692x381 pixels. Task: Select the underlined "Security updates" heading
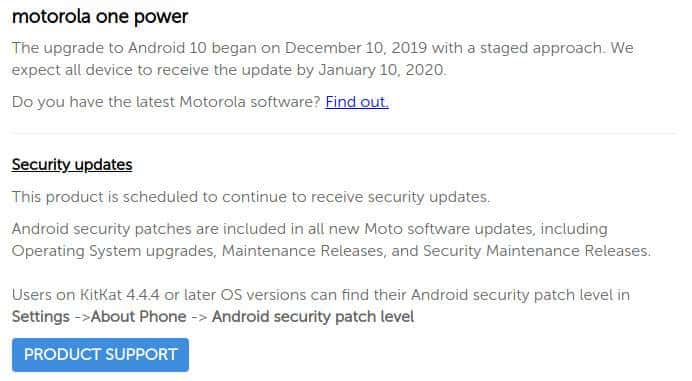coord(72,165)
